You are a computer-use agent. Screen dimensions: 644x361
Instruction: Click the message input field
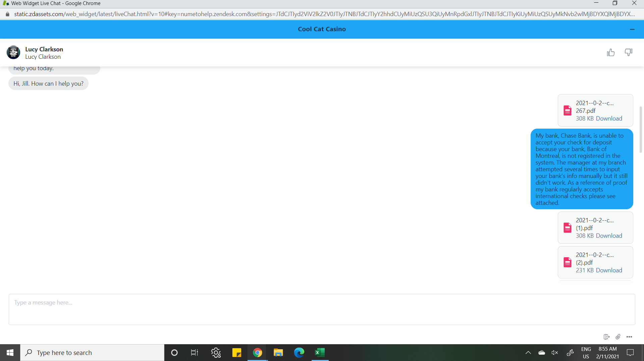pyautogui.click(x=322, y=309)
